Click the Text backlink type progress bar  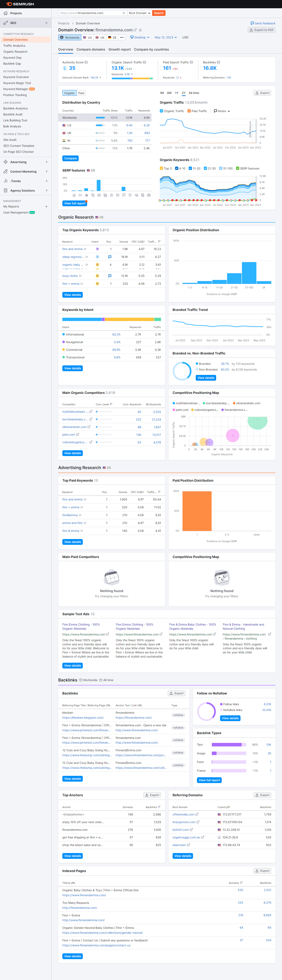[x=229, y=744]
